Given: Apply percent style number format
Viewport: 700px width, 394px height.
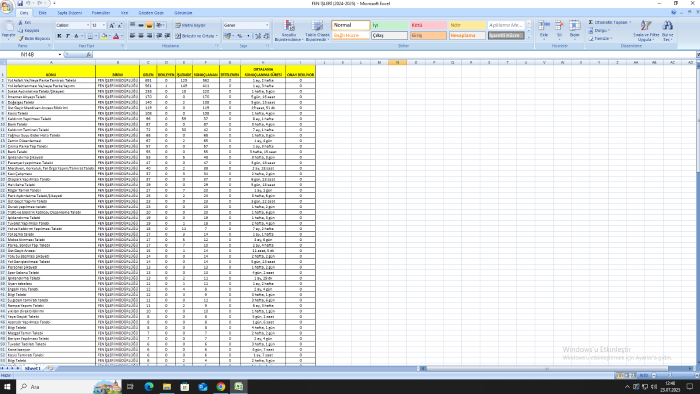Looking at the screenshot, I should [x=240, y=36].
